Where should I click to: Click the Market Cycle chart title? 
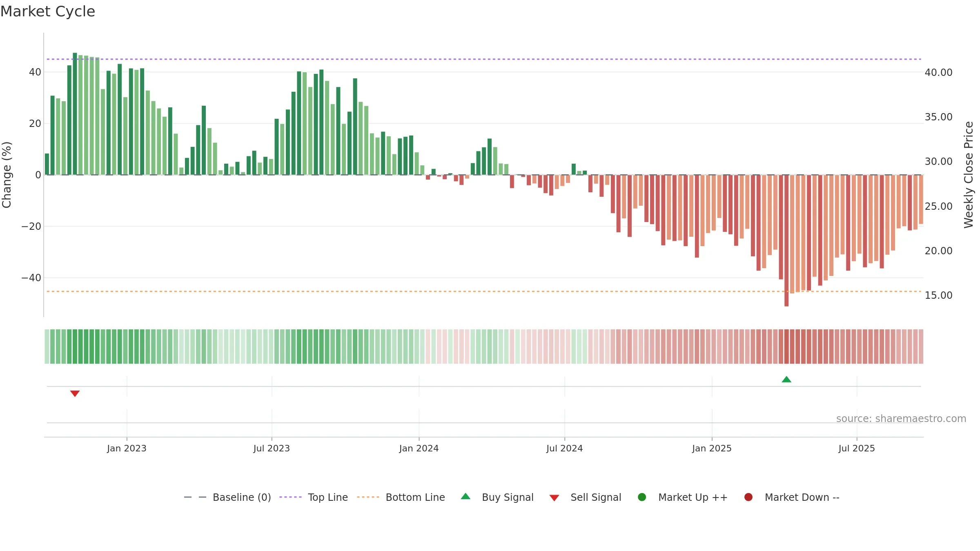[48, 11]
